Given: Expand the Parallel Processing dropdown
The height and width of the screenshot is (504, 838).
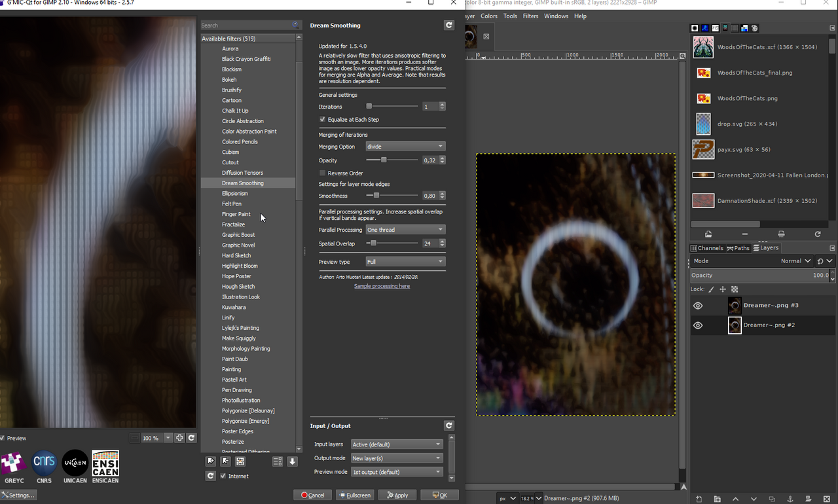Looking at the screenshot, I should 405,230.
